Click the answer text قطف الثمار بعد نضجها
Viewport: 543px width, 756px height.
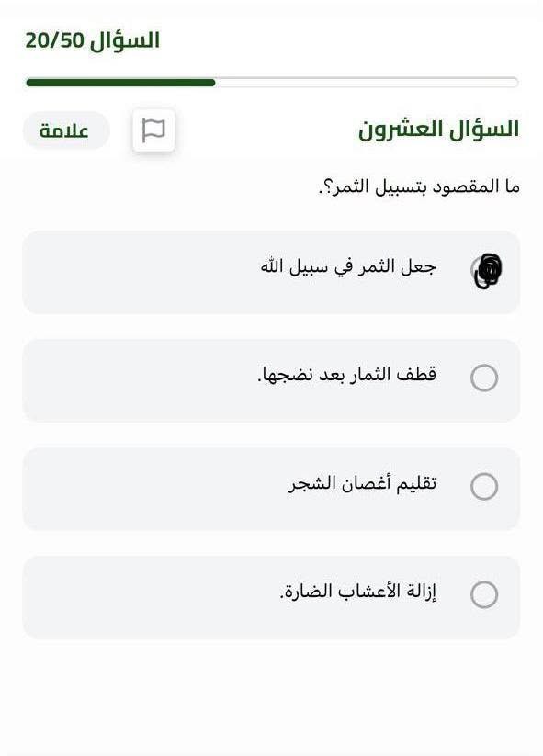pos(346,375)
